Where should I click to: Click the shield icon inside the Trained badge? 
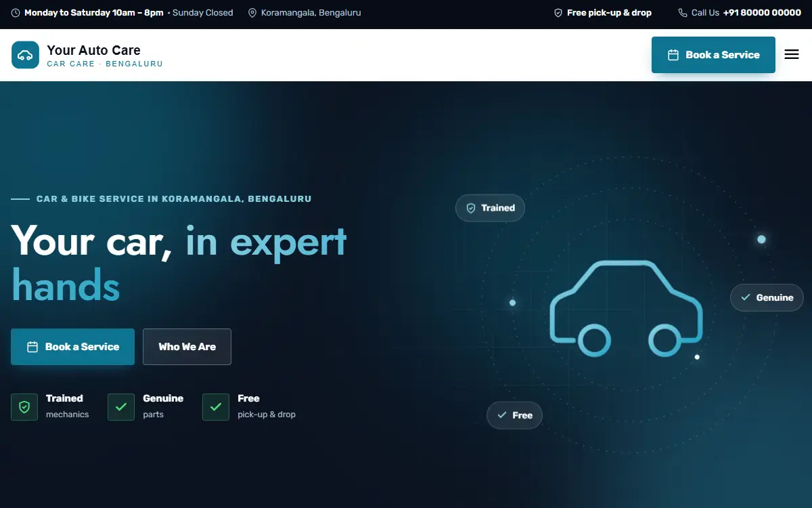(471, 208)
